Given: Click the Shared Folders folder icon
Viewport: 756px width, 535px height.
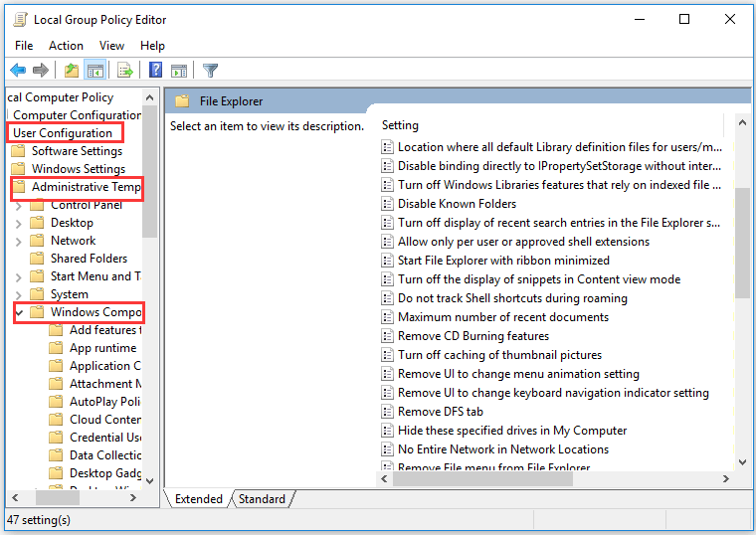Looking at the screenshot, I should pyautogui.click(x=37, y=259).
